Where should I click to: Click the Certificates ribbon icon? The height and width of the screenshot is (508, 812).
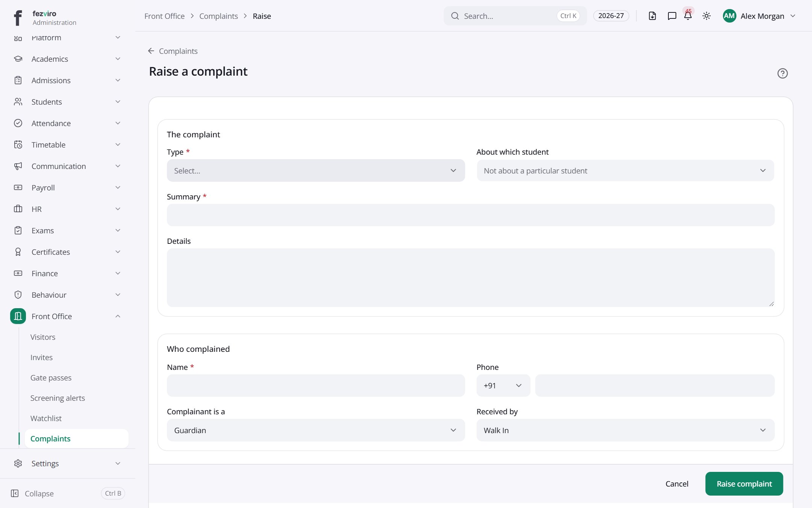click(18, 252)
